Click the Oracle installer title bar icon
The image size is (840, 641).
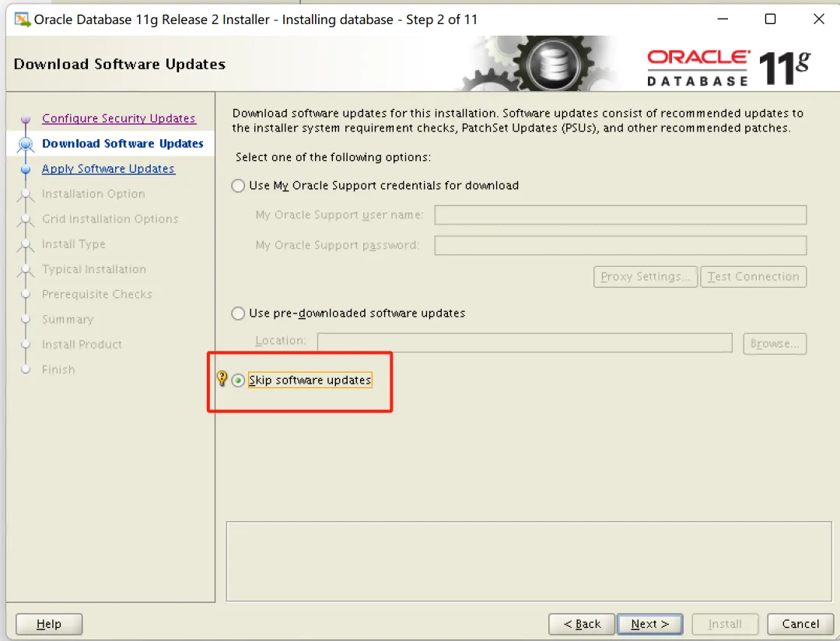click(x=22, y=19)
